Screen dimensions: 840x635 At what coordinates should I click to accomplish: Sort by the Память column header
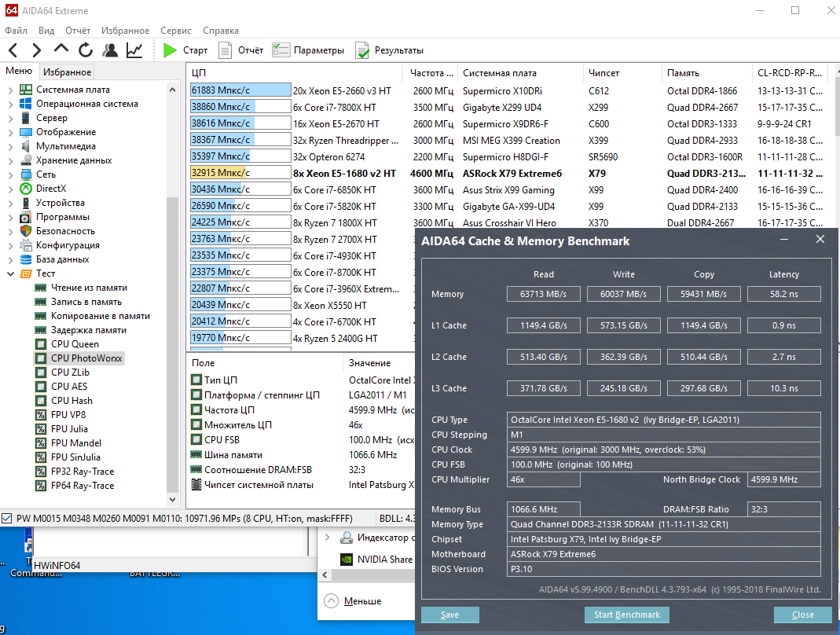coord(706,73)
